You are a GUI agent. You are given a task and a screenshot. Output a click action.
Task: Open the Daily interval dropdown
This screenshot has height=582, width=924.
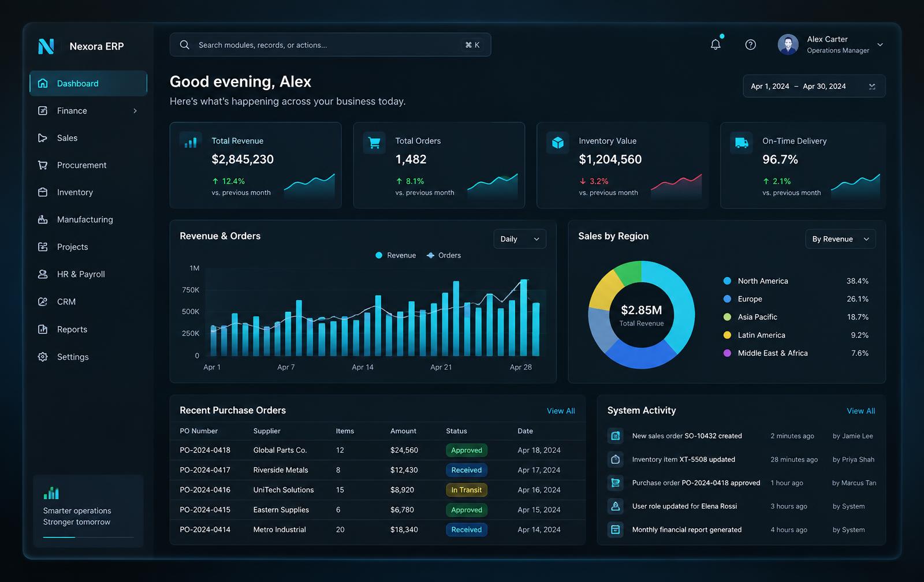point(520,239)
